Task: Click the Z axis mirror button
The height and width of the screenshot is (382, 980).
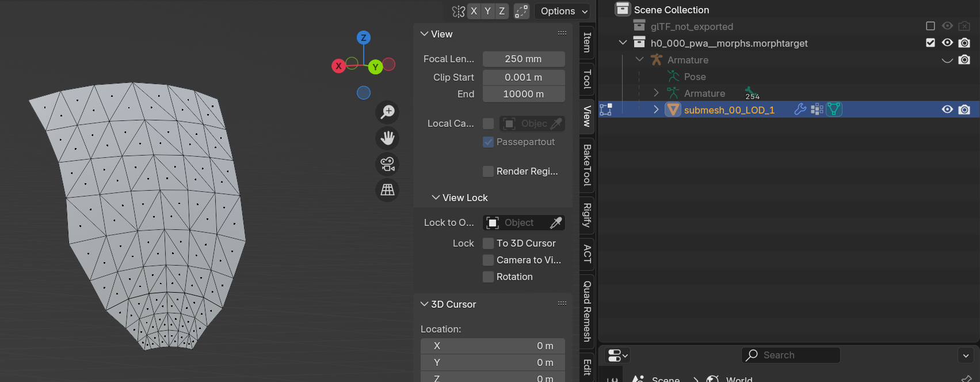Action: point(502,11)
